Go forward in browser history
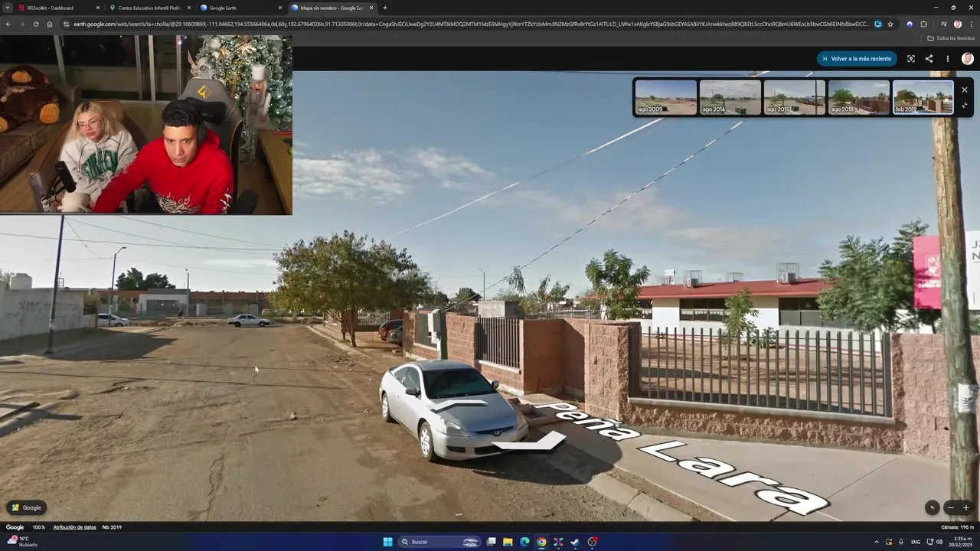Screen dimensions: 980x551 coord(21,24)
